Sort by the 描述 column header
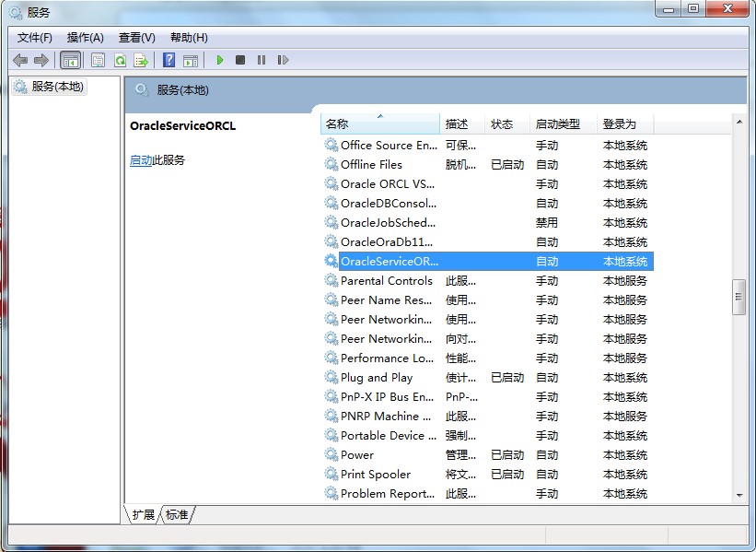The width and height of the screenshot is (756, 552). (462, 124)
